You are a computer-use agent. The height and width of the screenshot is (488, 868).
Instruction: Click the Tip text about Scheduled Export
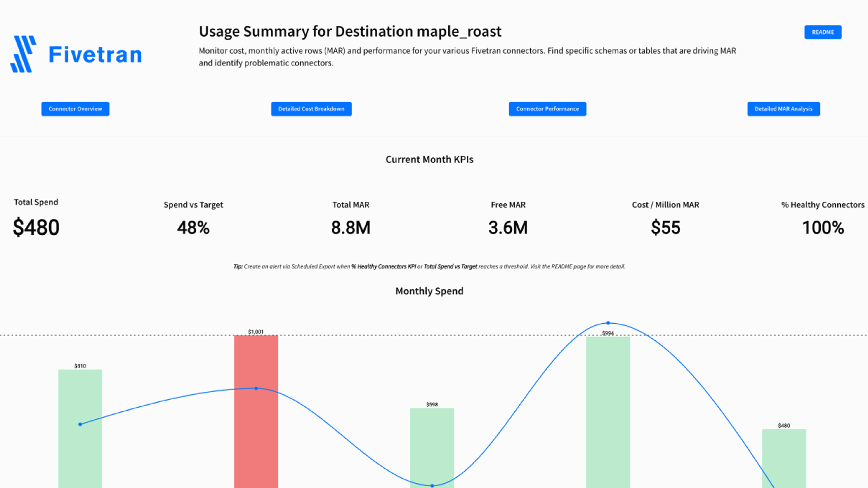point(429,266)
